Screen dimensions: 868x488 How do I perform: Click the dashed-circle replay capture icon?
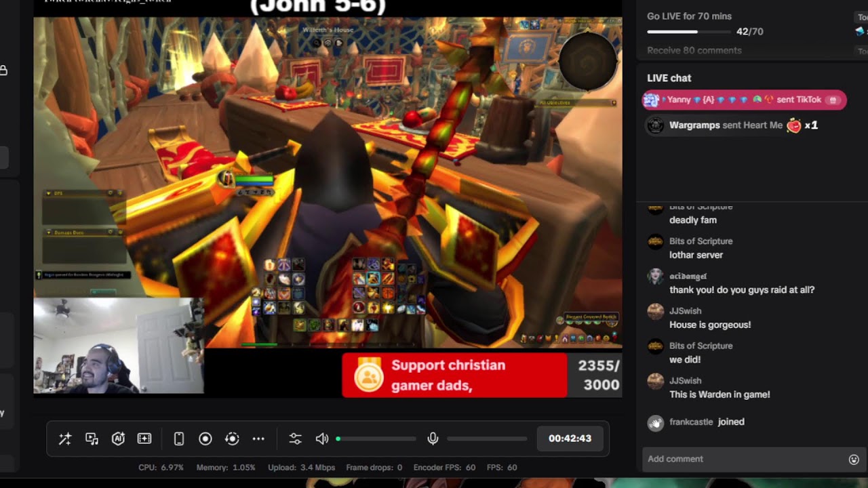coord(232,439)
